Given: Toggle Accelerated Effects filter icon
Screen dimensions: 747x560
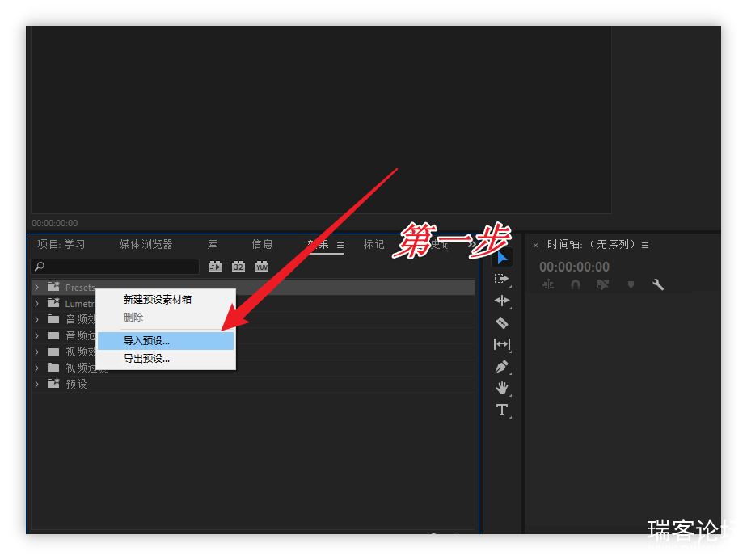Looking at the screenshot, I should [x=215, y=267].
